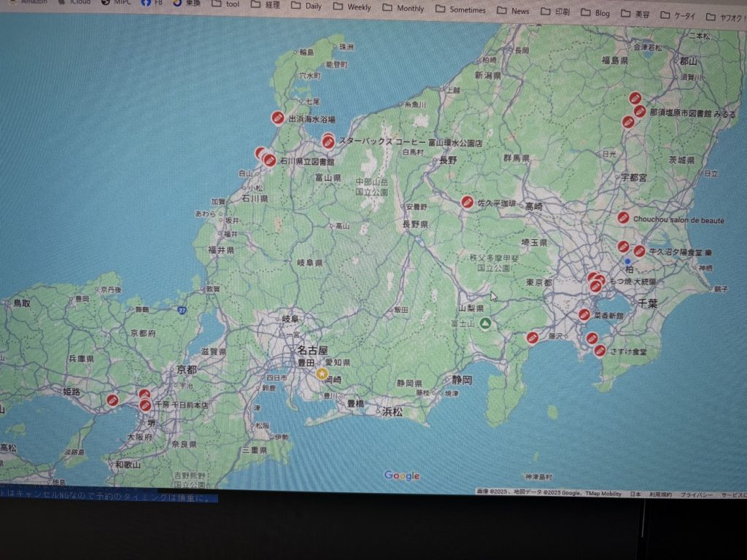
Task: Click the Chouchou salon de beauté marker
Action: 623,217
